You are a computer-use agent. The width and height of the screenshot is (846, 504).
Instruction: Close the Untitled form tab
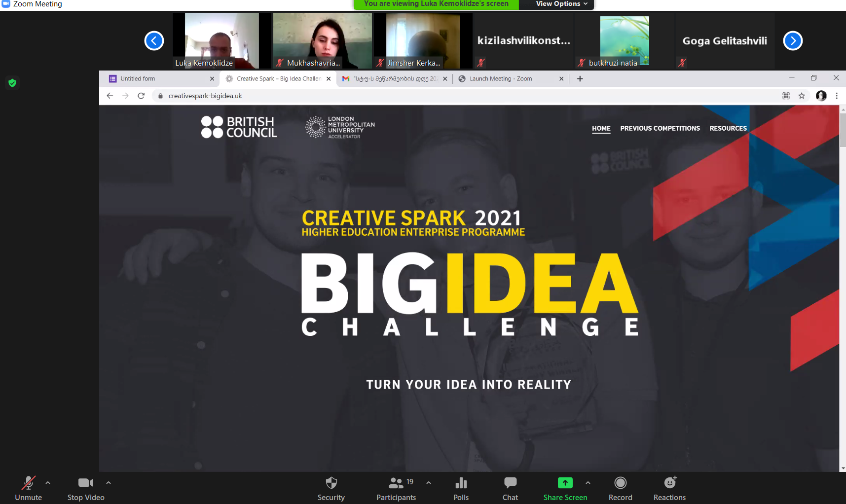(x=212, y=79)
